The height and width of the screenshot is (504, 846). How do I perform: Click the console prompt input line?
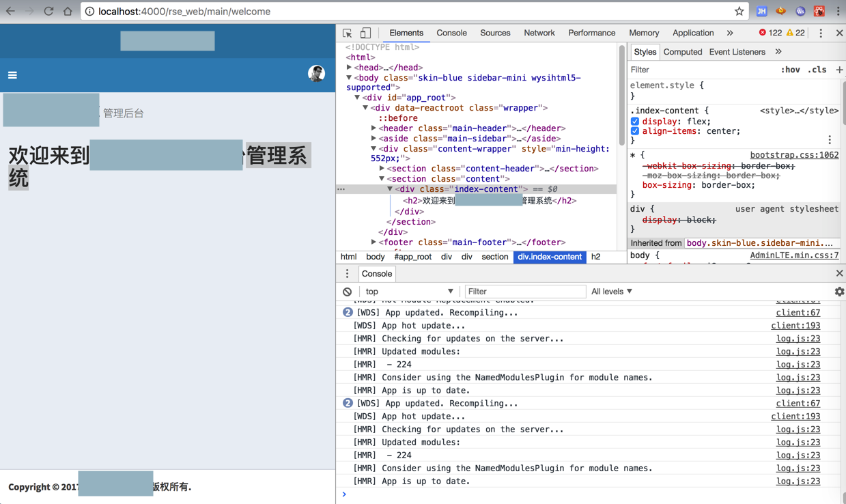(591, 494)
